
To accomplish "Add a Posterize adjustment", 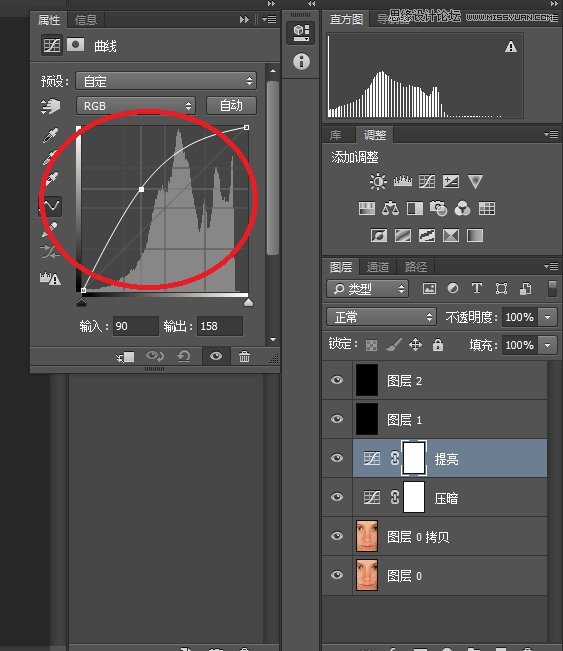I will coord(403,235).
